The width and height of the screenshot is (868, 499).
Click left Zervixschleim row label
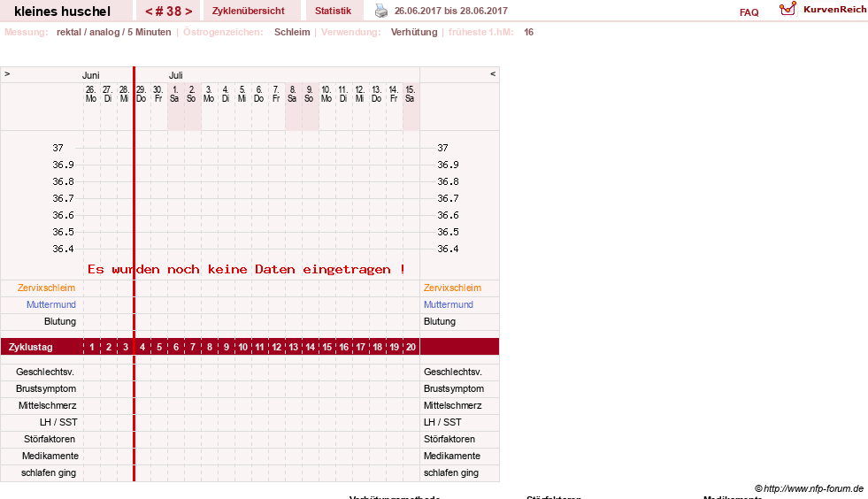coord(46,288)
